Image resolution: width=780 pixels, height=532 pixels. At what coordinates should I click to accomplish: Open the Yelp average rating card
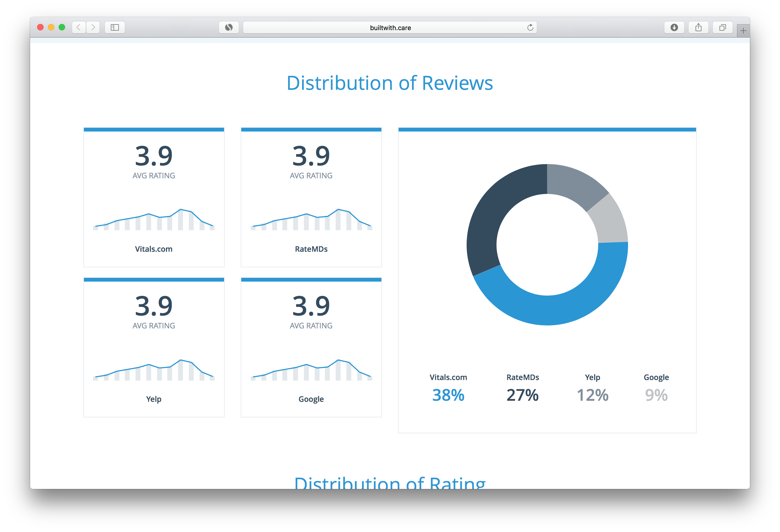coord(154,347)
